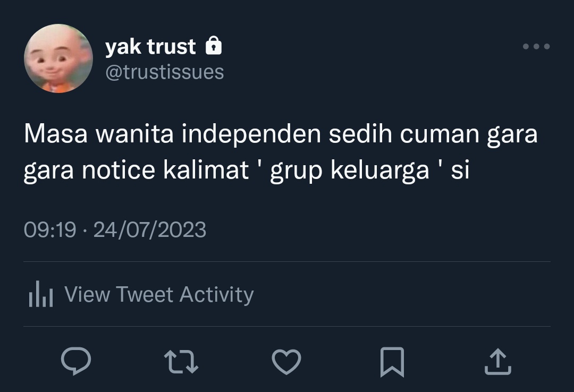Click the word "notice" in the tweet text
The image size is (574, 392).
tap(119, 170)
